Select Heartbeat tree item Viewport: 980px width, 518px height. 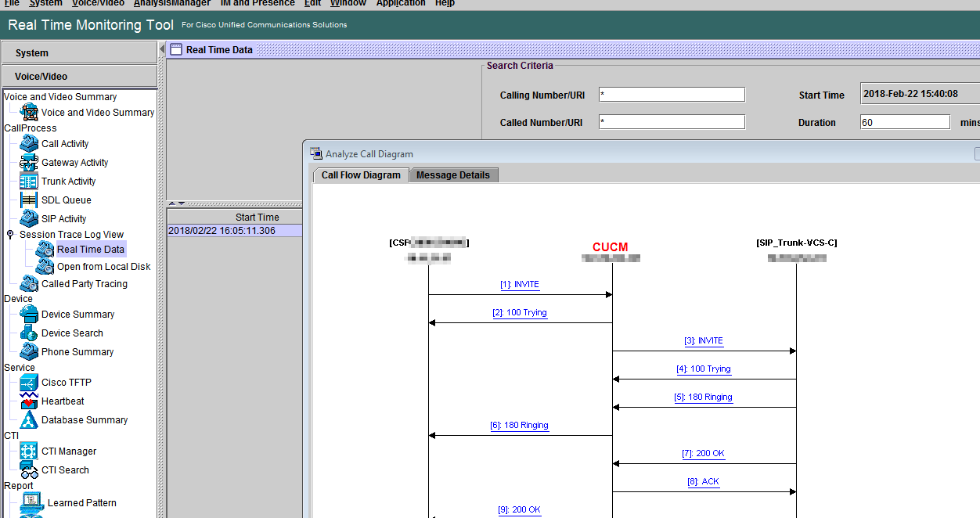click(x=63, y=401)
